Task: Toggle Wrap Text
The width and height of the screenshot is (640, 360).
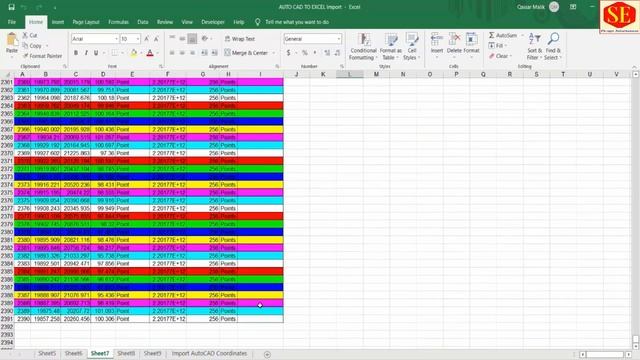Action: (240, 39)
